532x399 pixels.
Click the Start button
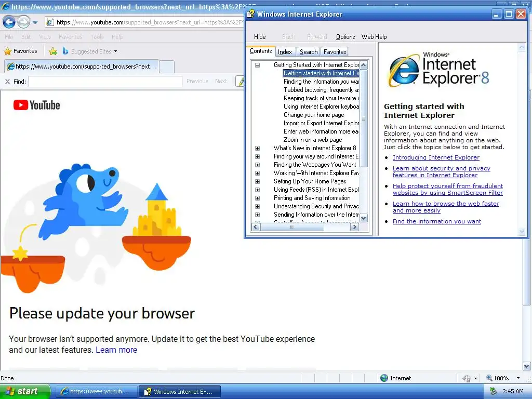click(x=25, y=392)
